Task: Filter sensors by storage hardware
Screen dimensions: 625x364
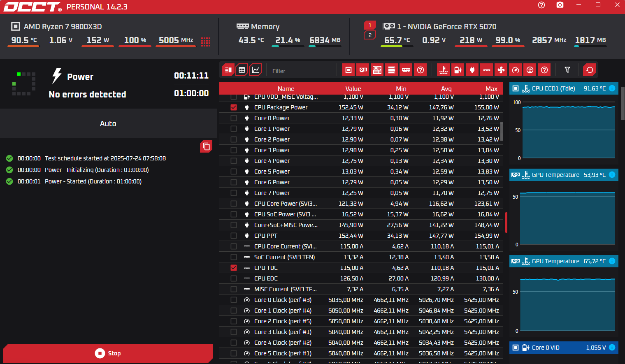Action: click(392, 70)
